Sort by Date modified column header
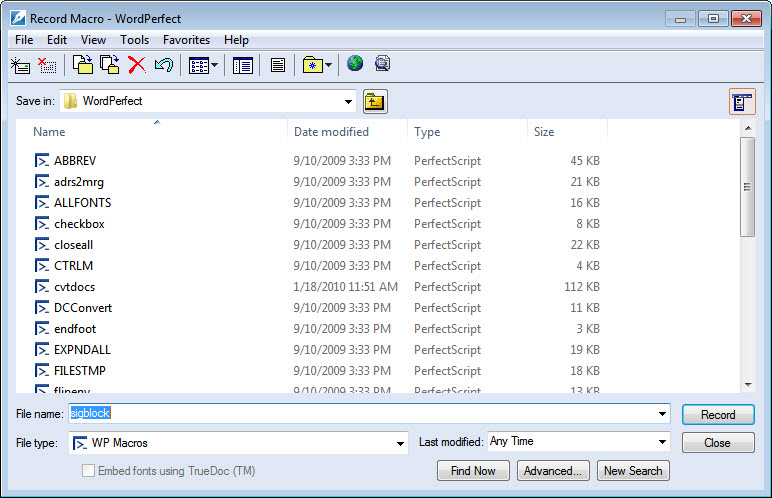 [348, 132]
